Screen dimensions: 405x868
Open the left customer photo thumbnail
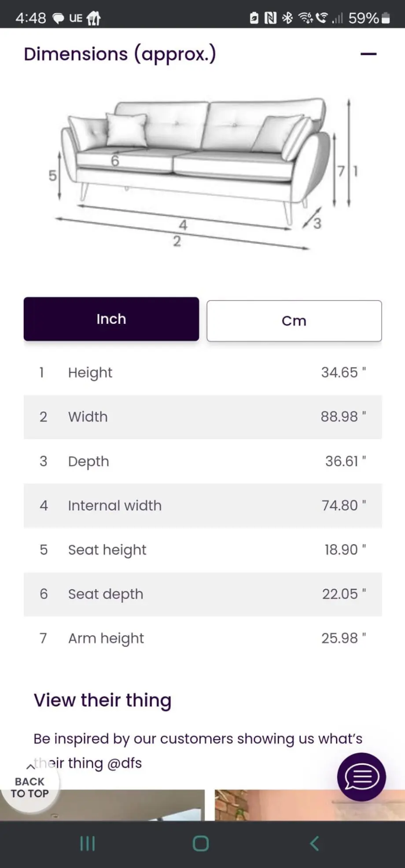pos(102,805)
